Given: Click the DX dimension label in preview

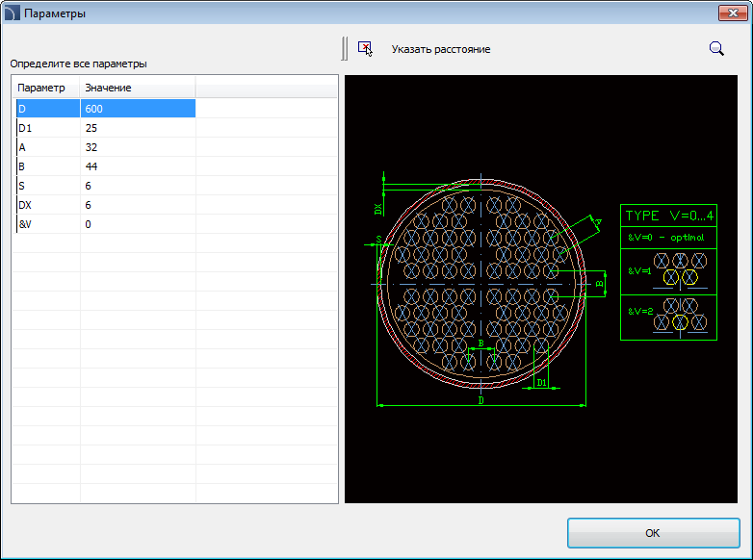Looking at the screenshot, I should coord(377,209).
